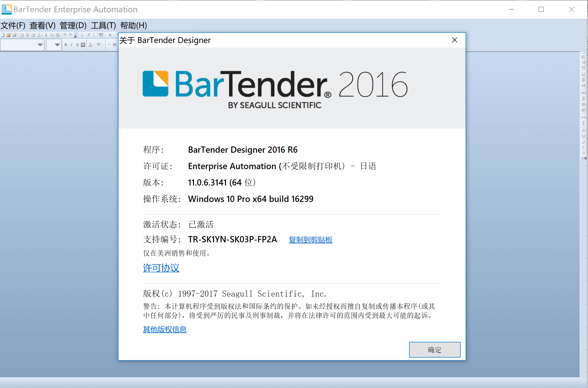The width and height of the screenshot is (588, 388).
Task: Click the support number TR-SK1YN-SK03P-FP2A
Action: coord(233,239)
